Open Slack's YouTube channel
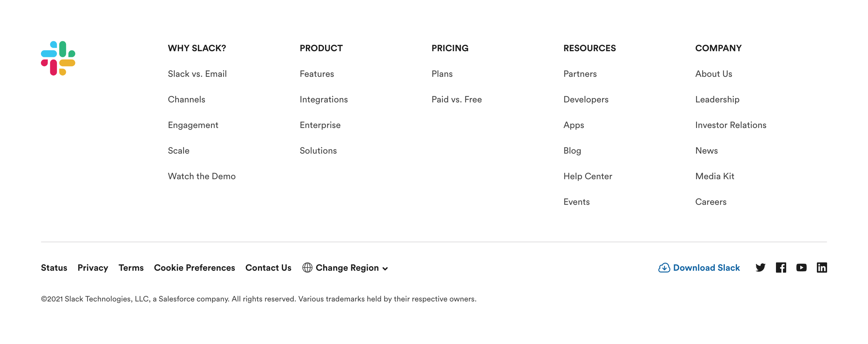 pyautogui.click(x=802, y=268)
